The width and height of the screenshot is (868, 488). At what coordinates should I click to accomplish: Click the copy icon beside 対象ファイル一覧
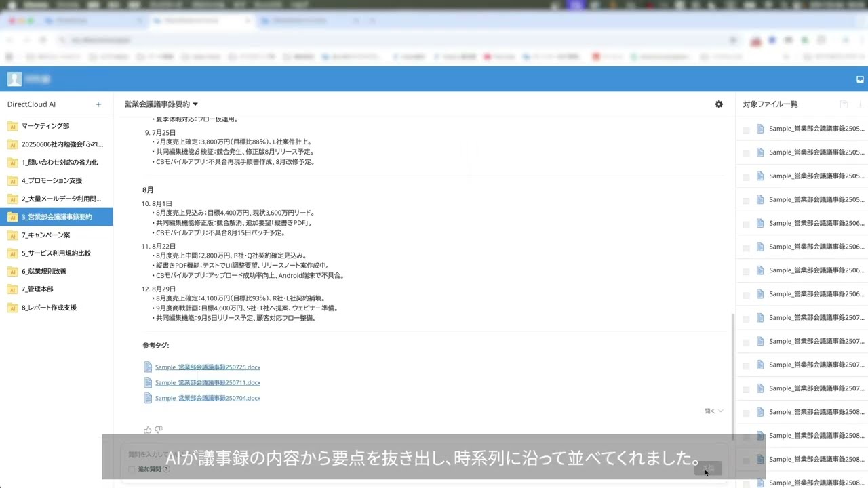[x=844, y=104]
